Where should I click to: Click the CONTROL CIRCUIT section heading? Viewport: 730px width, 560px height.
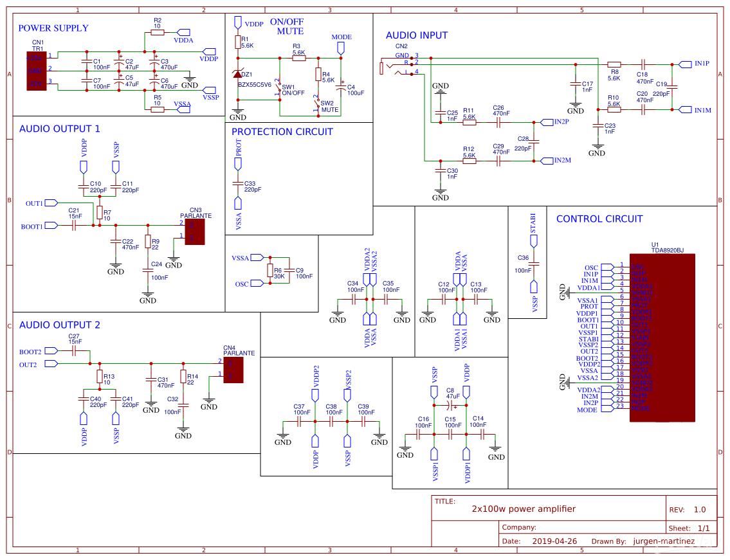(599, 219)
